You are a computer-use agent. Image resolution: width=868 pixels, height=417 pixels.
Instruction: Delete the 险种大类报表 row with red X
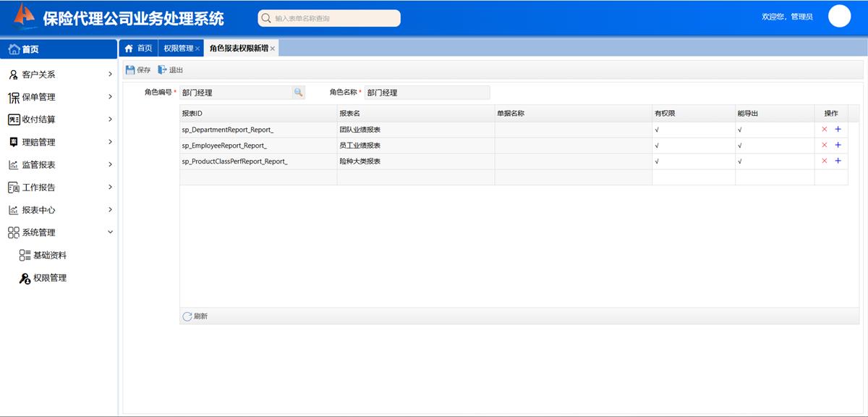coord(825,161)
